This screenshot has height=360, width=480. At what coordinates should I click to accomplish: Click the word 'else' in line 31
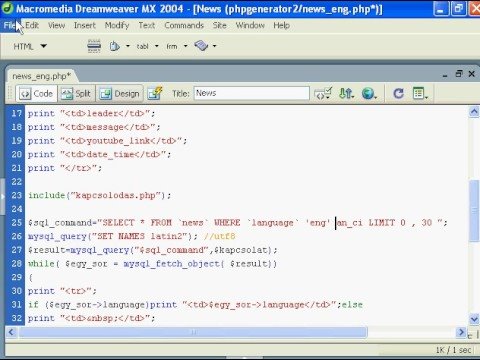[352, 304]
